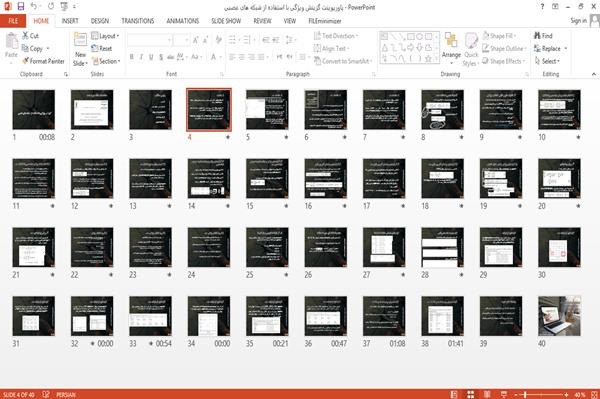Viewport: 600px width, 399px height.
Task: Click the Replace button
Action: 550,48
